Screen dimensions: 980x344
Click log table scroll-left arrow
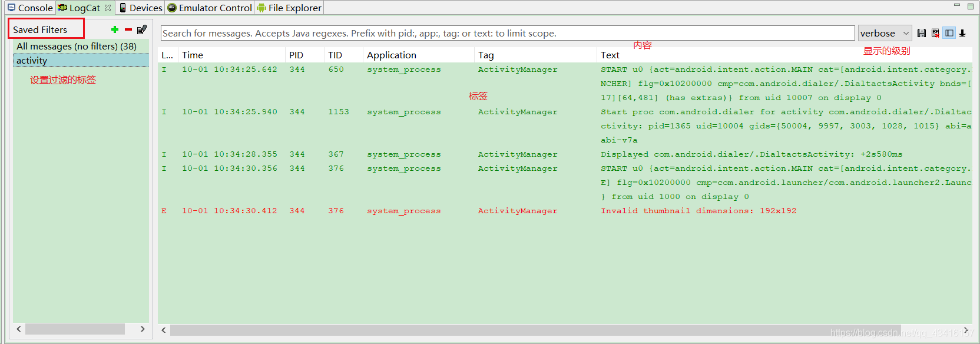click(164, 330)
